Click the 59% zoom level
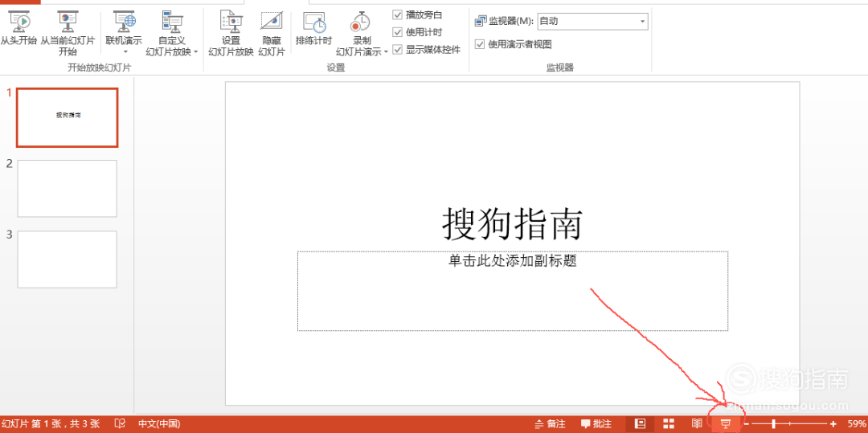 tap(857, 424)
